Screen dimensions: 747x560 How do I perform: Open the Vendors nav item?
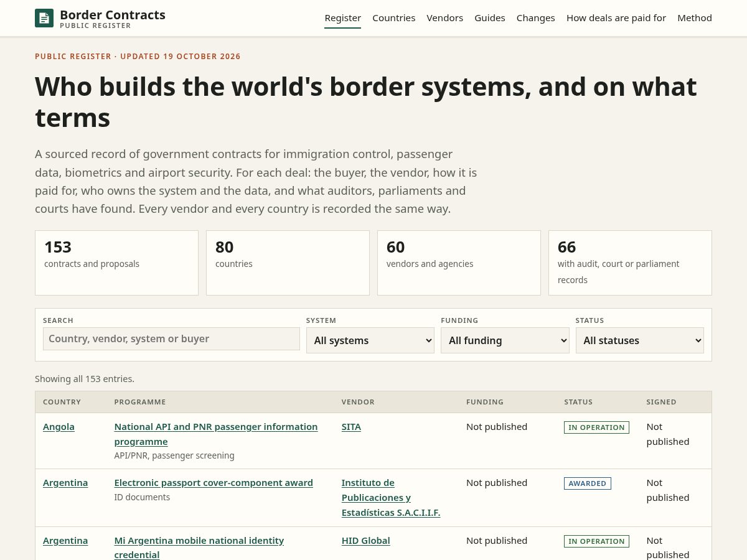tap(445, 18)
